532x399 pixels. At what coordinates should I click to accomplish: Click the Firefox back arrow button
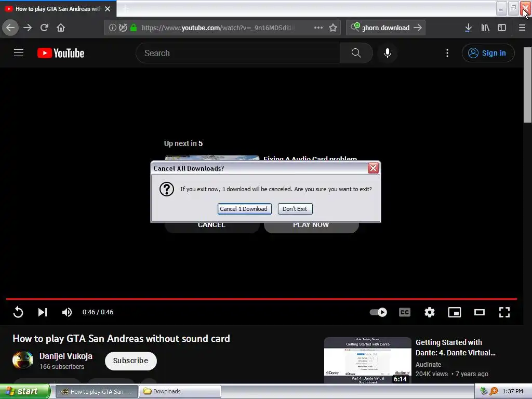click(10, 28)
